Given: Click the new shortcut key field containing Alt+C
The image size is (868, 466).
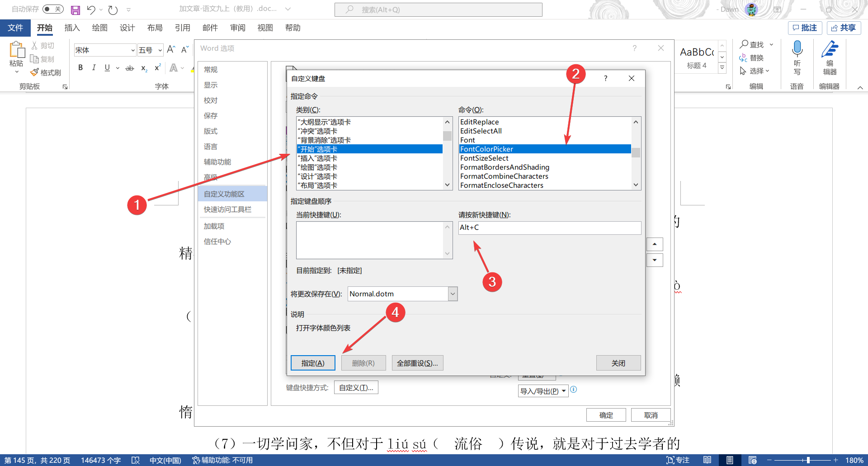Looking at the screenshot, I should coord(550,228).
